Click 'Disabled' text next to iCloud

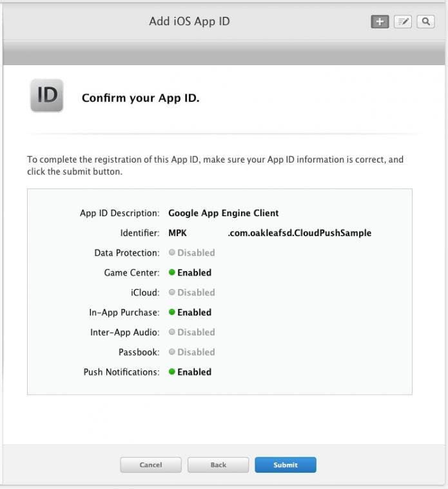(x=196, y=292)
